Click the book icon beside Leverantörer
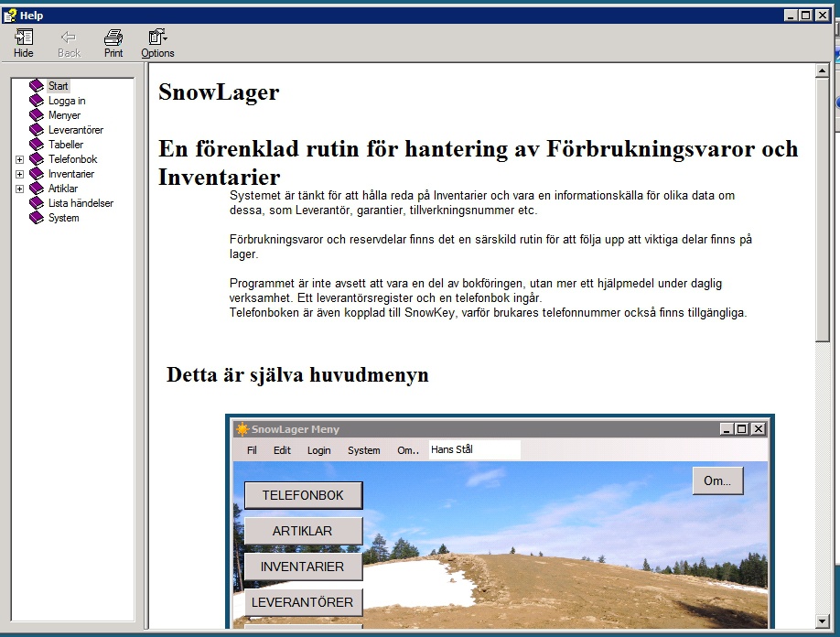840x637 pixels. click(x=37, y=130)
